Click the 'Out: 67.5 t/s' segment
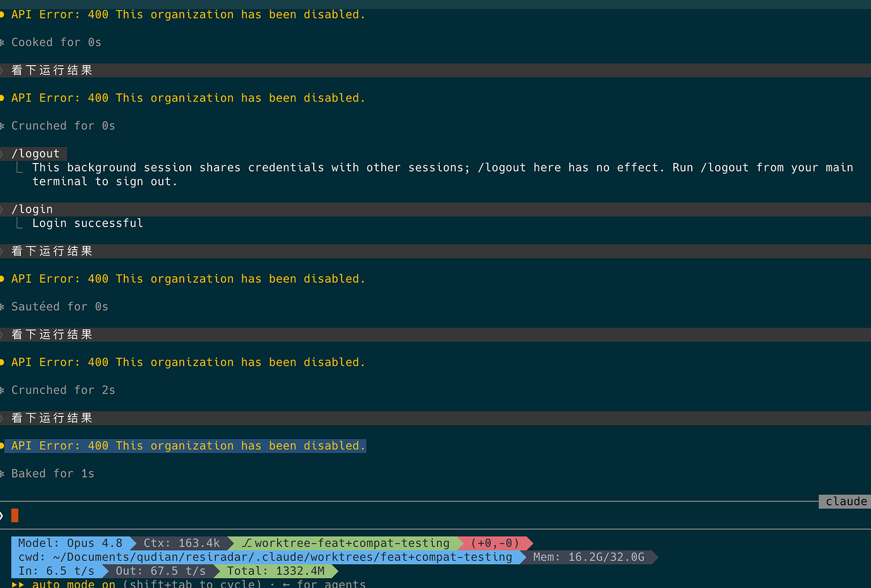The width and height of the screenshot is (871, 588). pos(160,571)
